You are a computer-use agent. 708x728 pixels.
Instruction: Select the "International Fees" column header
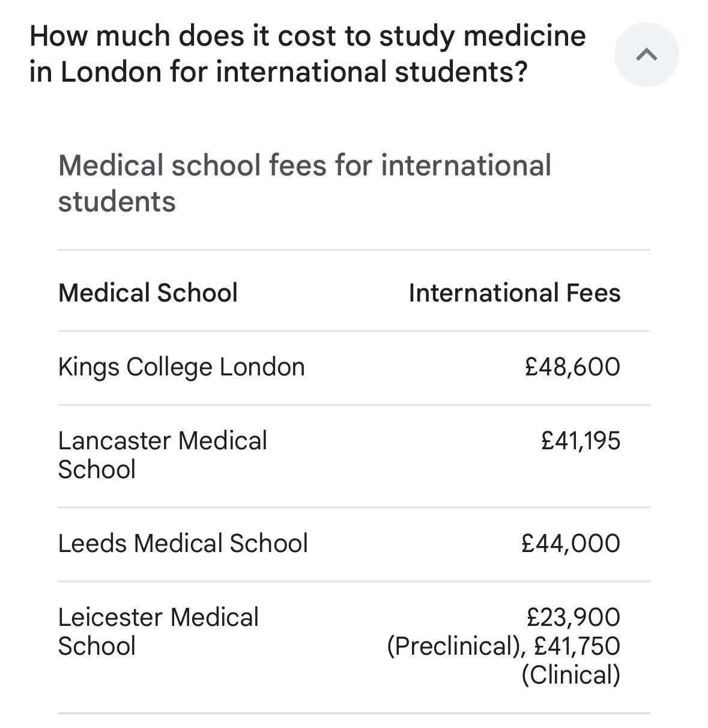515,293
